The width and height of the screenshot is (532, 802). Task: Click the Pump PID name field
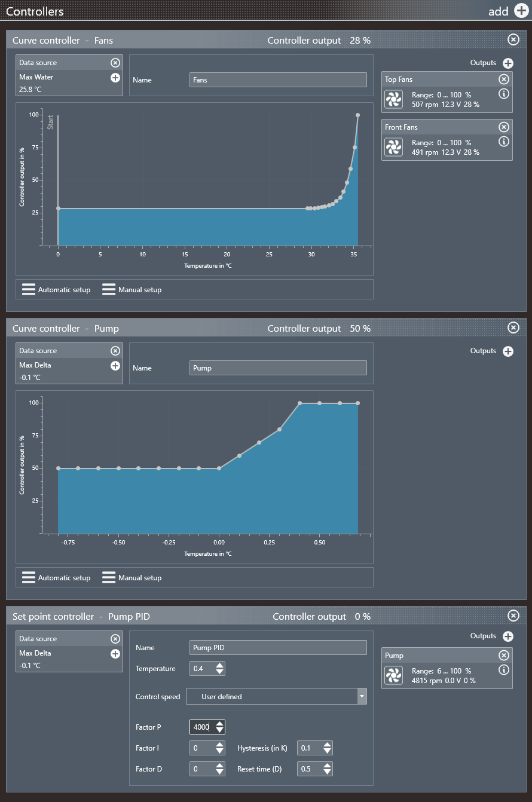278,648
